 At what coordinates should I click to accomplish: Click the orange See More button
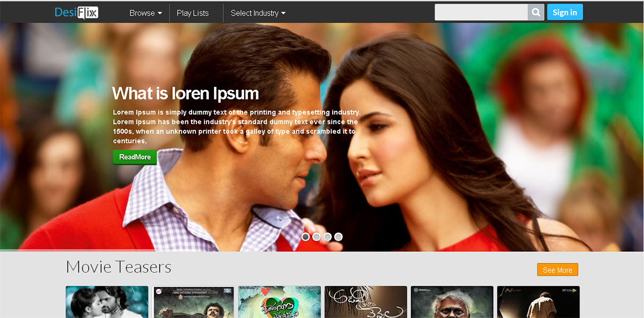(x=558, y=270)
